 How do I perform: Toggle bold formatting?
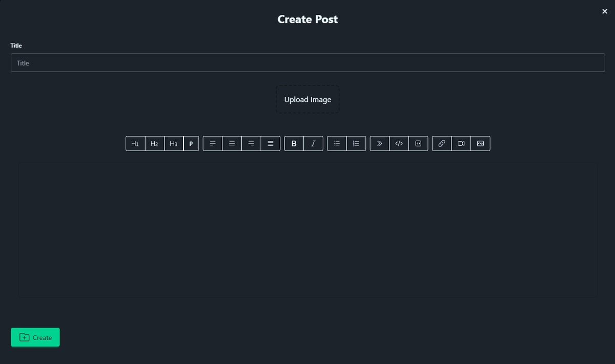click(294, 143)
